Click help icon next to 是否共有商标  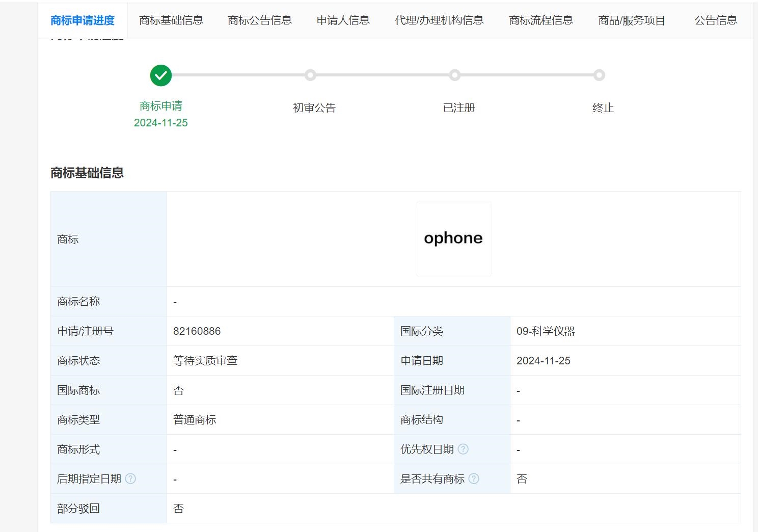tap(474, 478)
